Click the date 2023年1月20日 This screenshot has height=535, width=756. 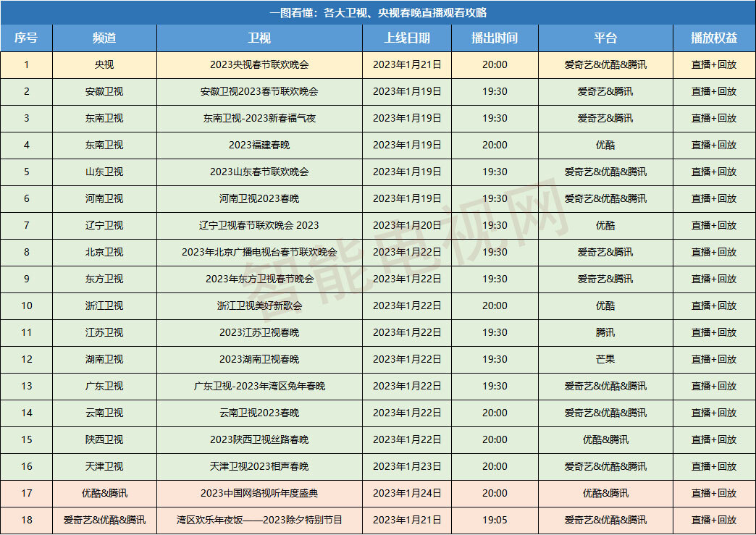click(x=407, y=225)
